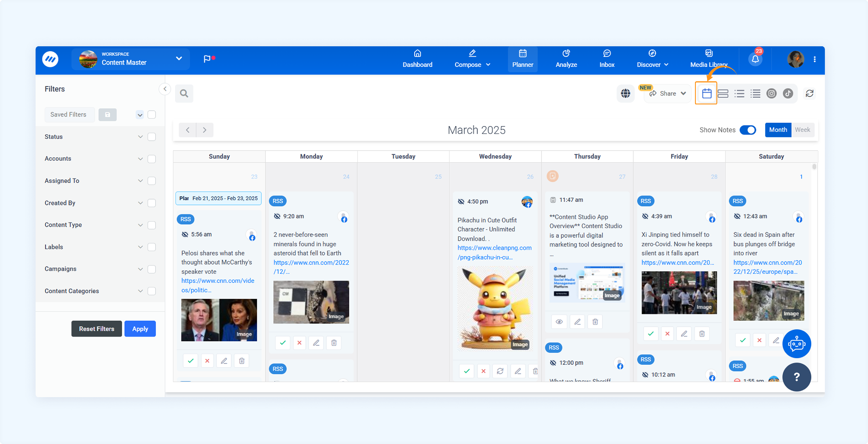Check the Content Type filter checkbox
The height and width of the screenshot is (444, 868).
[152, 225]
